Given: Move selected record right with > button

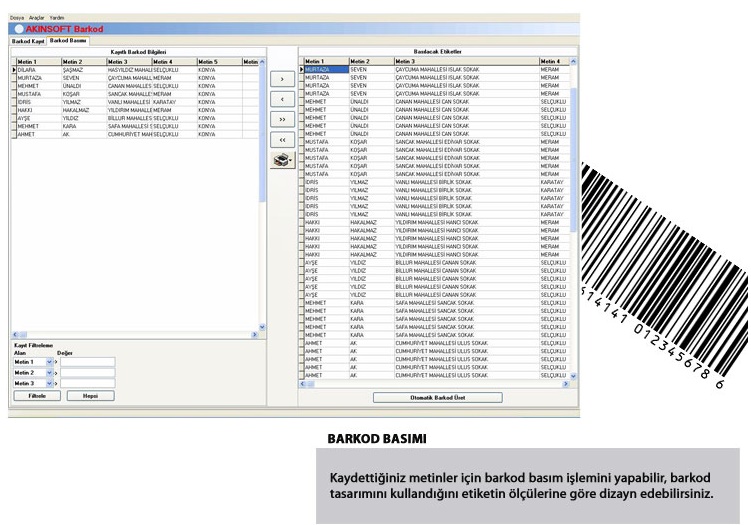Looking at the screenshot, I should point(283,79).
